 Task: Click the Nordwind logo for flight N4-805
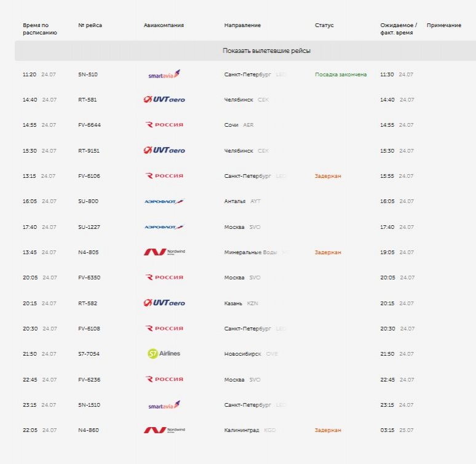[x=164, y=252]
